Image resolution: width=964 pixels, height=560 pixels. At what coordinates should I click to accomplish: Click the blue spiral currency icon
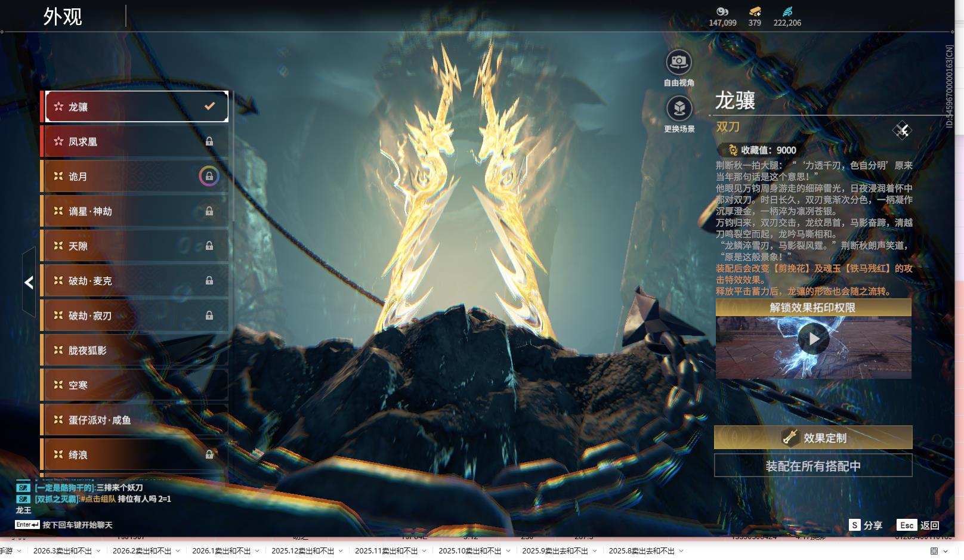(x=787, y=11)
